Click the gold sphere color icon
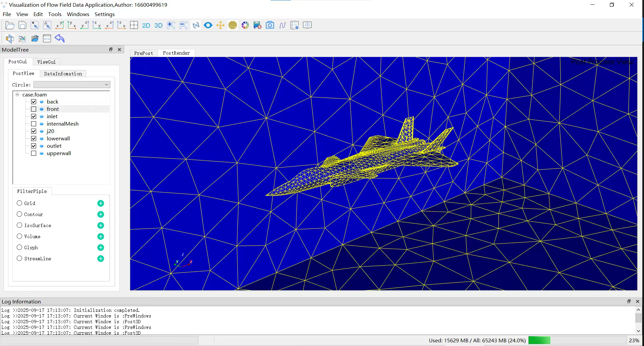Screen dimensions: 644x346 233,25
